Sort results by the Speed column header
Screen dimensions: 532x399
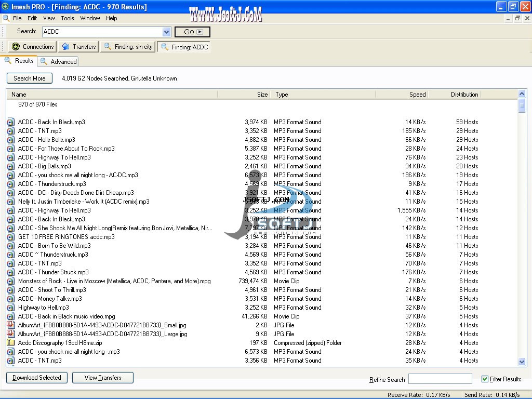tap(402, 95)
